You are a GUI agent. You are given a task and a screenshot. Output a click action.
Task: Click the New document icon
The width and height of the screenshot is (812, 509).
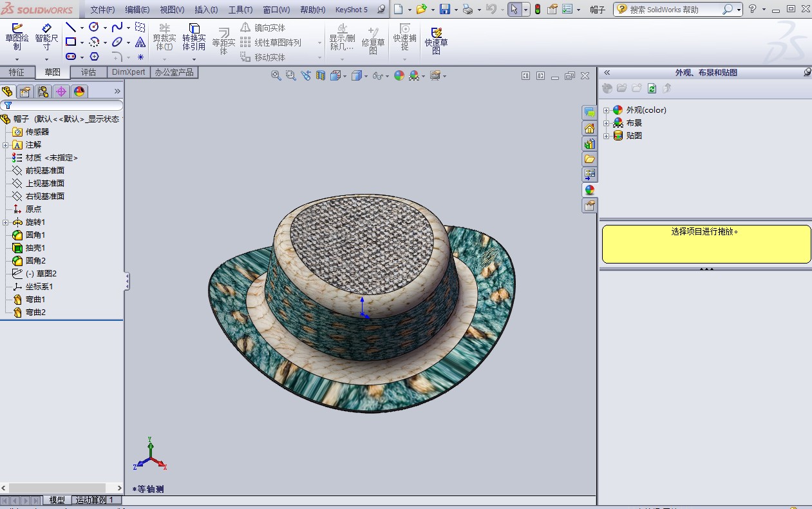point(399,9)
